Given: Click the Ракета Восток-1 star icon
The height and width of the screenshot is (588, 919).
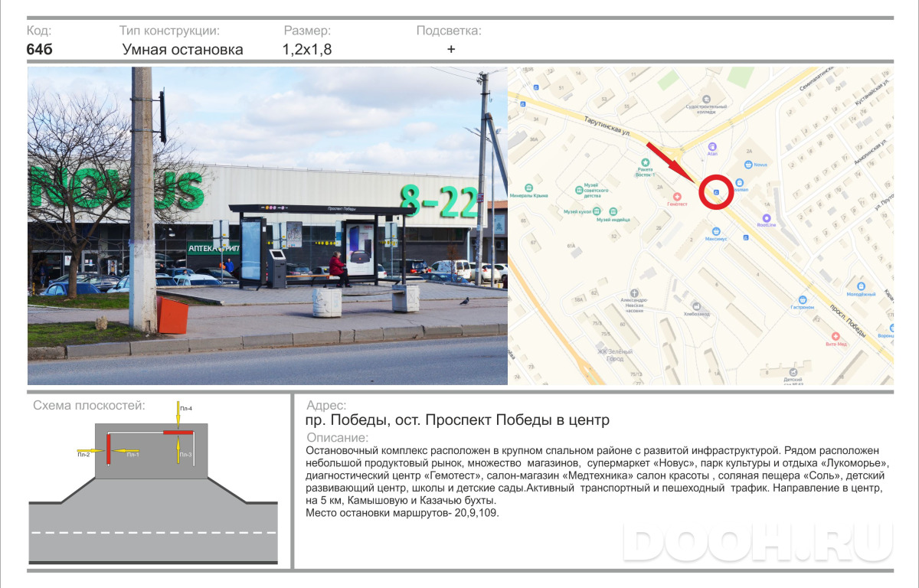Looking at the screenshot, I should click(645, 162).
